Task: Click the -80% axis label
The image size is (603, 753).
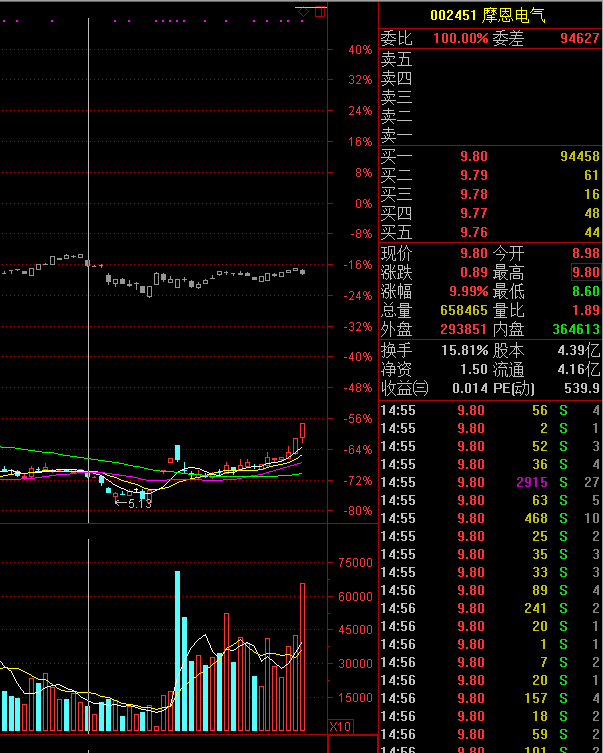Action: [358, 511]
